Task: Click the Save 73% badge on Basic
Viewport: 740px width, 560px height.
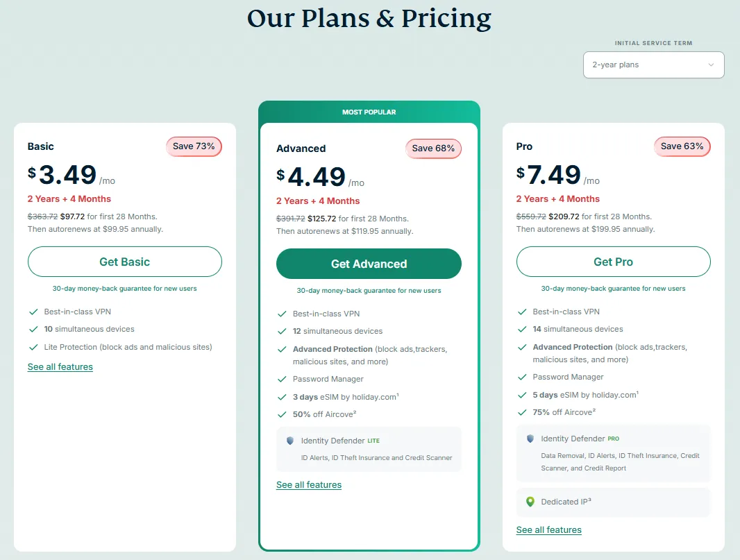Action: (x=194, y=146)
